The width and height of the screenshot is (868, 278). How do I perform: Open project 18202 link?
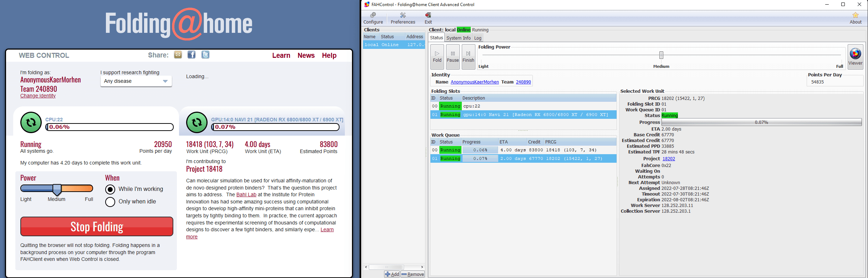point(669,159)
